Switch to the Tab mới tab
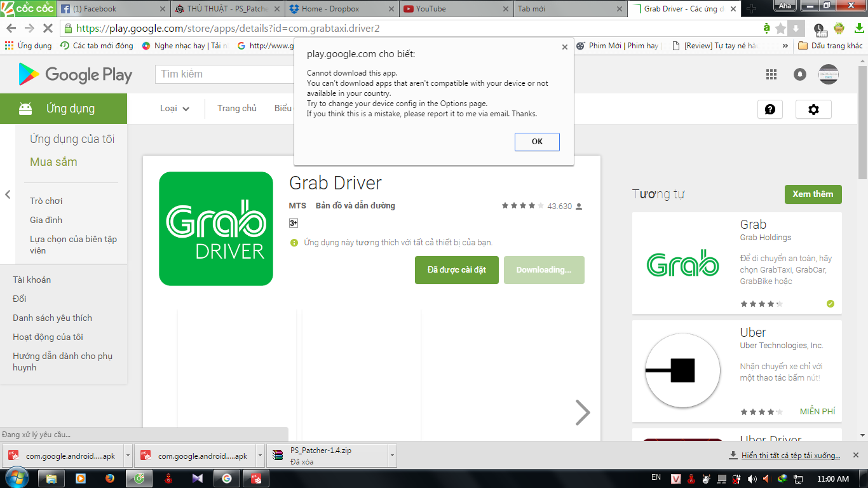 pos(570,9)
